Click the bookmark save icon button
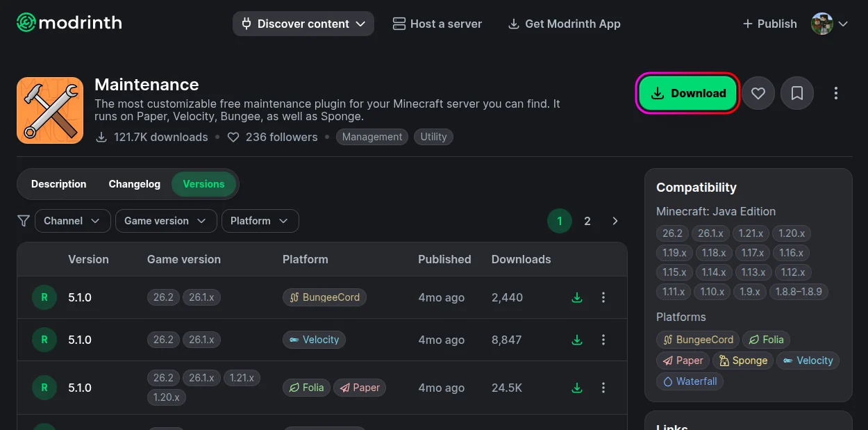Image resolution: width=868 pixels, height=430 pixels. click(x=797, y=93)
